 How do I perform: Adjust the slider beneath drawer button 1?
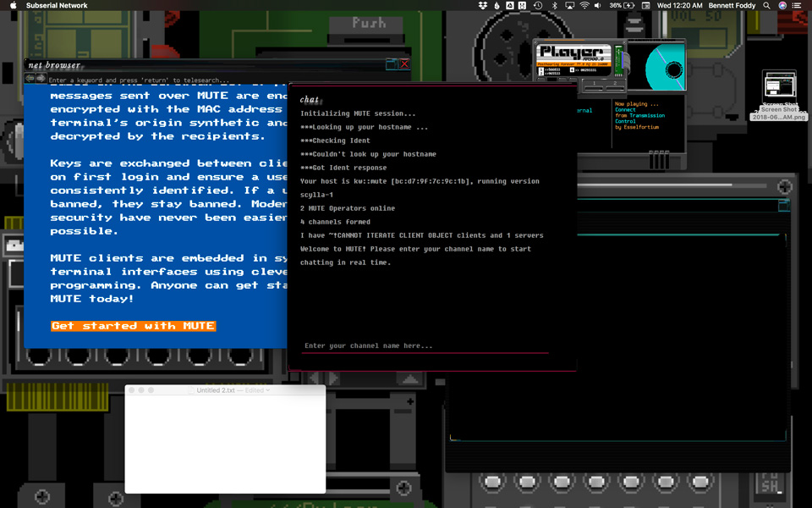[x=593, y=89]
